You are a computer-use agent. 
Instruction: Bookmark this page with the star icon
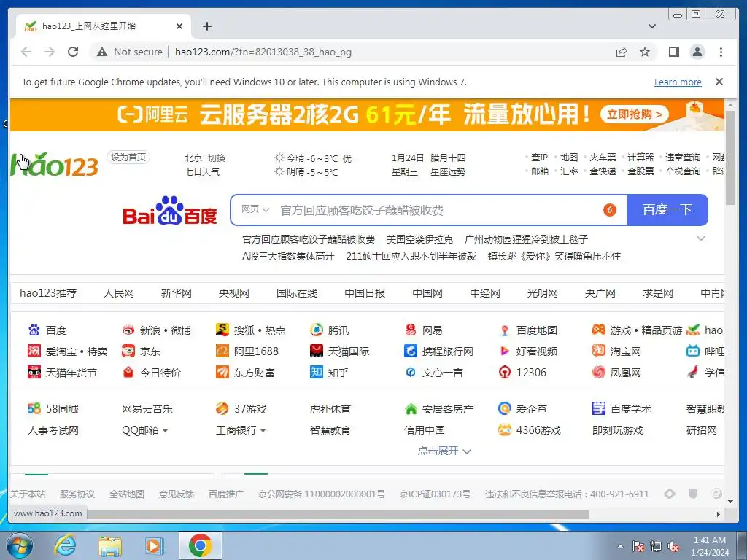tap(645, 52)
